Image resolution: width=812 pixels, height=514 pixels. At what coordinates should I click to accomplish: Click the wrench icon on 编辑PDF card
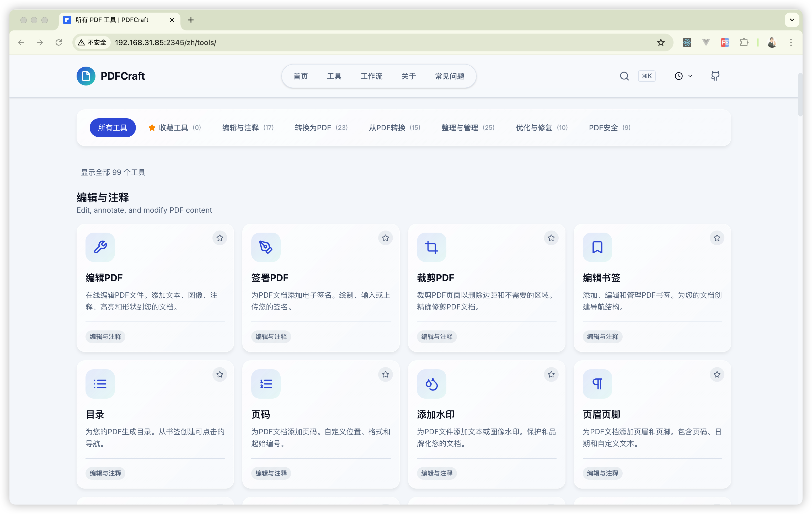click(x=100, y=247)
